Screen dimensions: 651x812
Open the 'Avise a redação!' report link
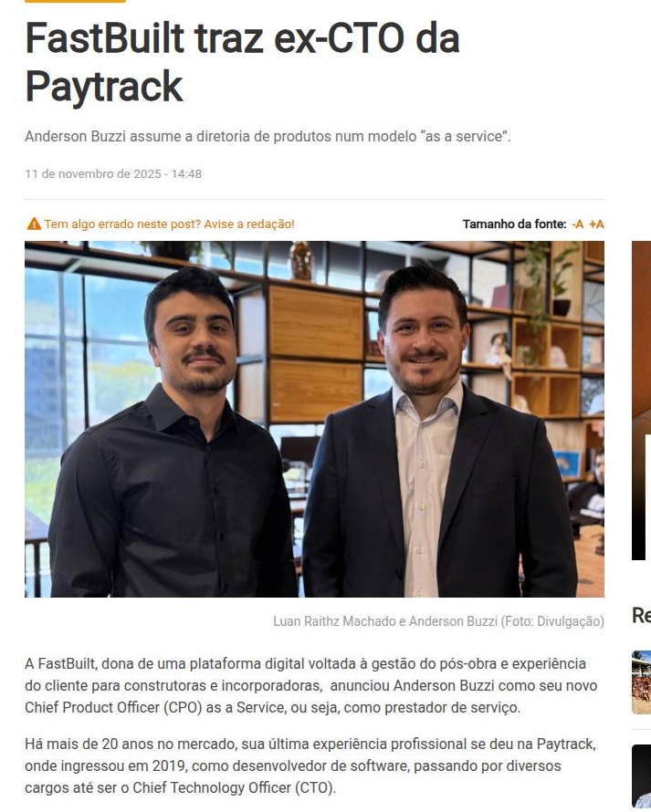(x=248, y=224)
